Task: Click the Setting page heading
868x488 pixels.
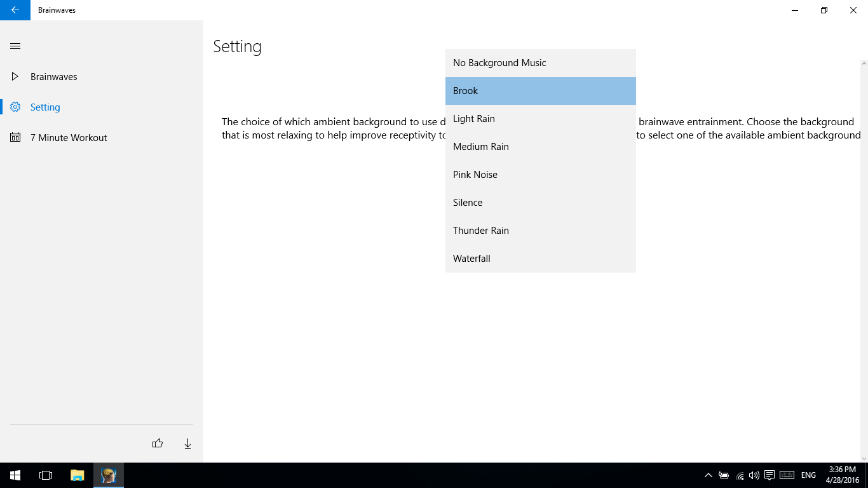Action: [237, 46]
